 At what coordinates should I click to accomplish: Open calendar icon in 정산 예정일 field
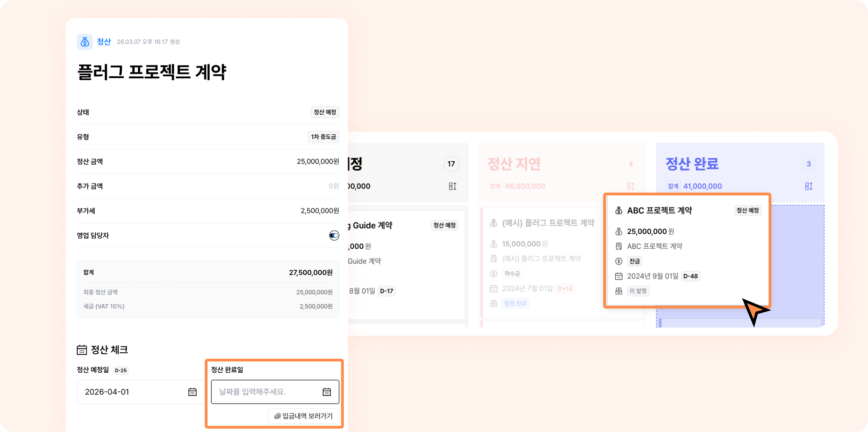click(x=192, y=392)
